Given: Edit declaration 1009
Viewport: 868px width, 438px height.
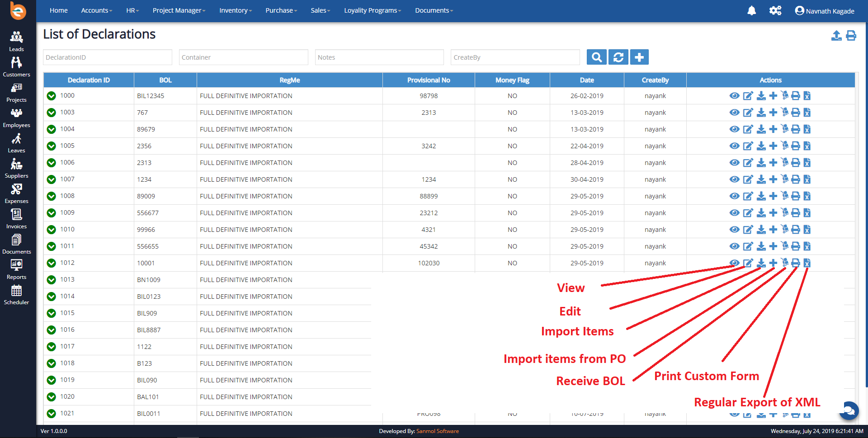Looking at the screenshot, I should pos(748,213).
